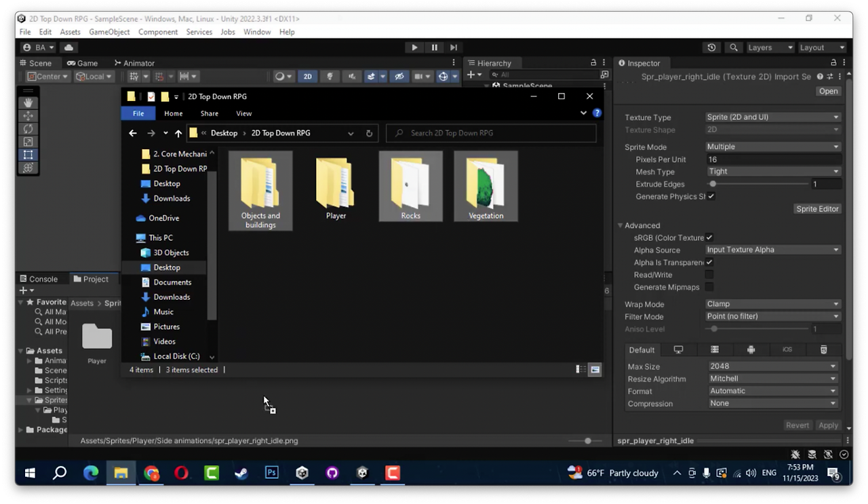Viewport: 868px width, 504px height.
Task: Select the Rect transform tool
Action: tap(28, 155)
